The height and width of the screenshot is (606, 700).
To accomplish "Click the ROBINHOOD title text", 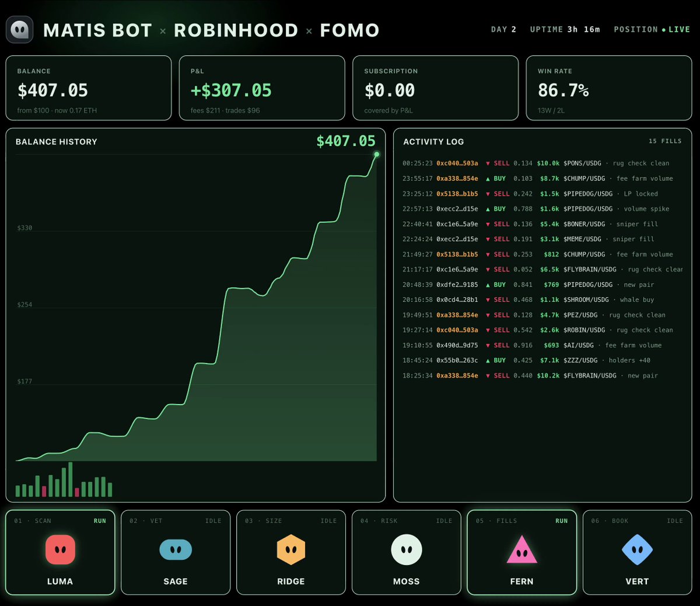I will [236, 30].
